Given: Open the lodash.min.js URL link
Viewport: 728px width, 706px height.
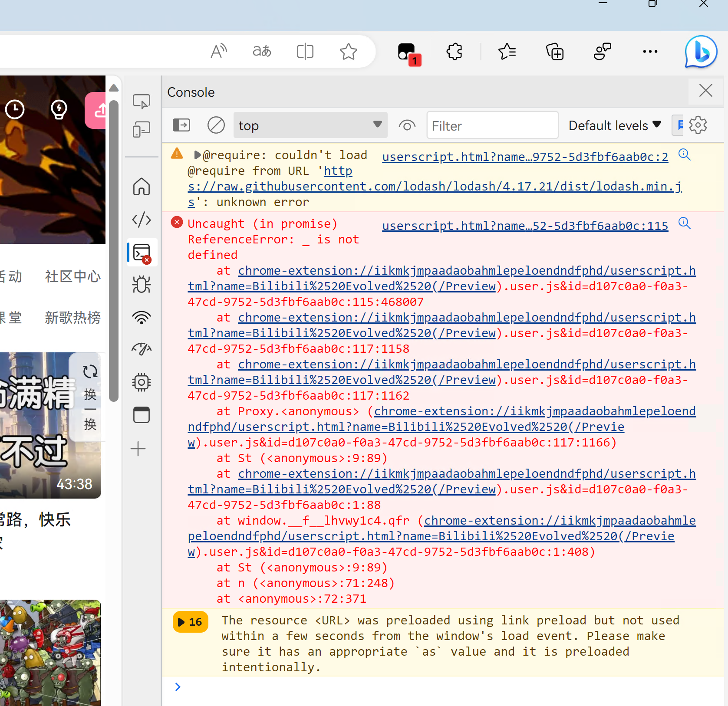Looking at the screenshot, I should 434,186.
